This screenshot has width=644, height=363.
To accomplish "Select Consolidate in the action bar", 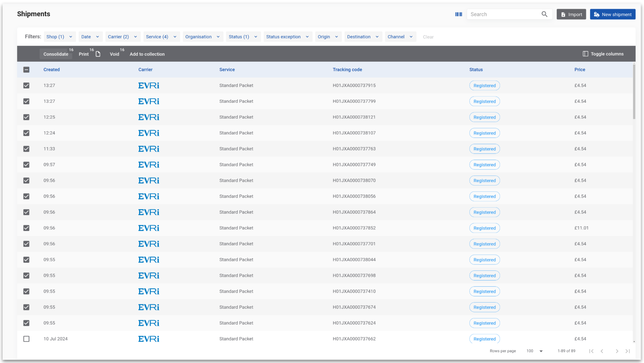I will pyautogui.click(x=56, y=54).
